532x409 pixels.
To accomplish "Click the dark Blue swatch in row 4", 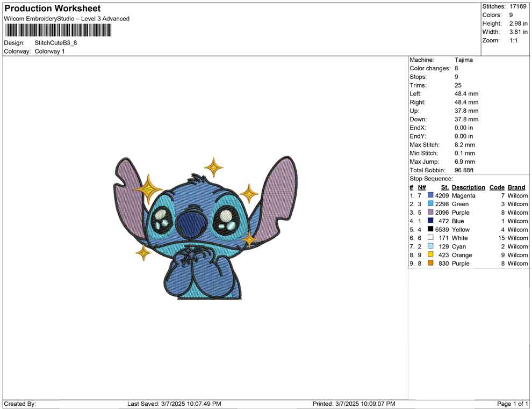I will [x=430, y=221].
